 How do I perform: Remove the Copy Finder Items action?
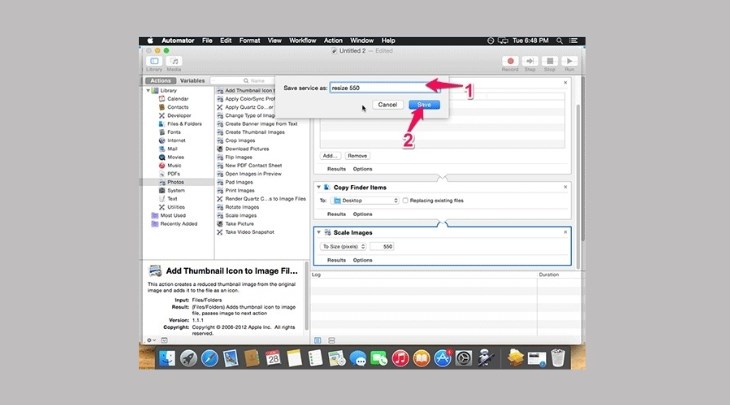click(565, 187)
